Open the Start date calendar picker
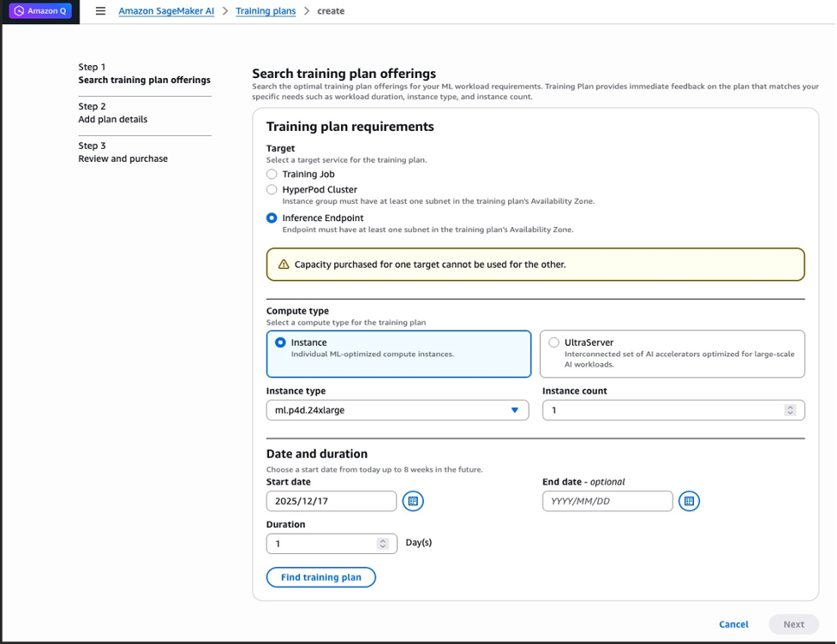 tap(413, 501)
